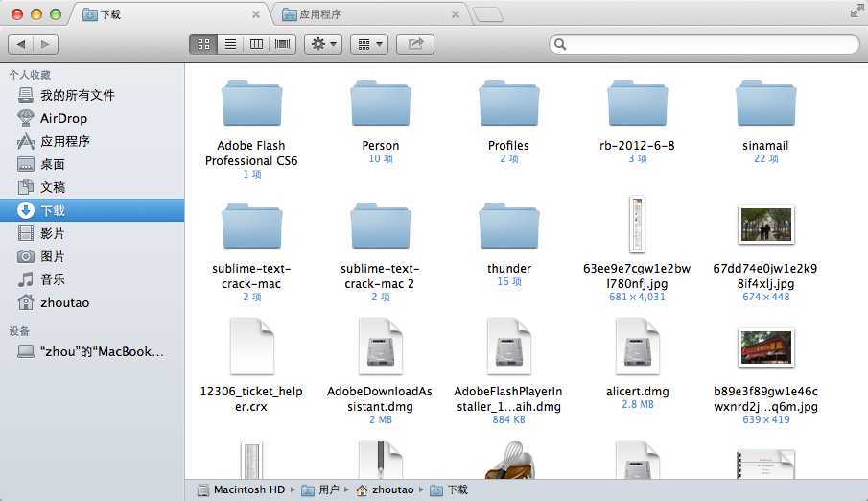Click the alicert.dmg file name label
Viewport: 868px width, 501px height.
(x=637, y=392)
